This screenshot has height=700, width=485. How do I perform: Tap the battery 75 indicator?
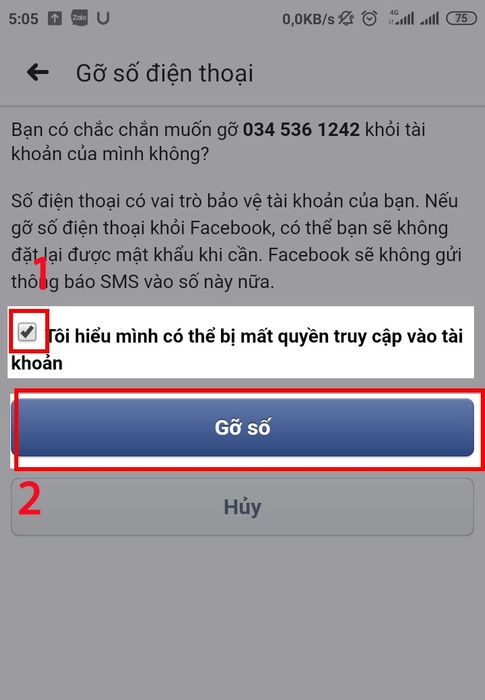(x=461, y=18)
